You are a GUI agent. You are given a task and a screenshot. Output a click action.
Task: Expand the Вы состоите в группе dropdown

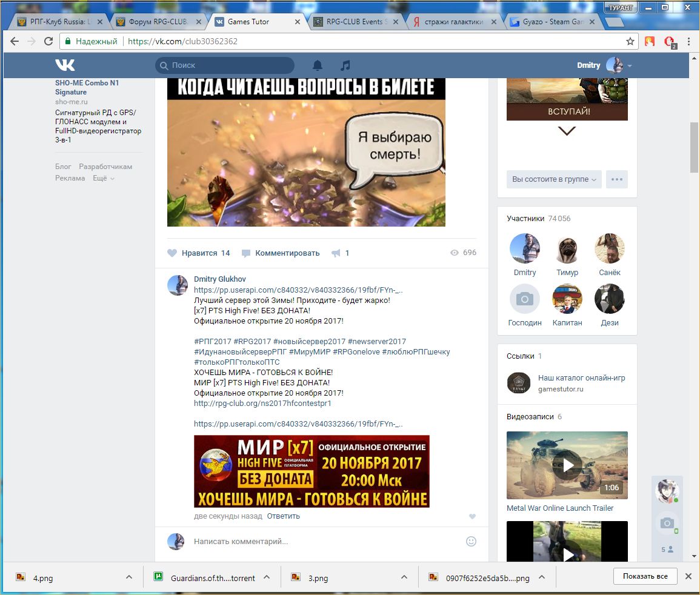pos(554,179)
